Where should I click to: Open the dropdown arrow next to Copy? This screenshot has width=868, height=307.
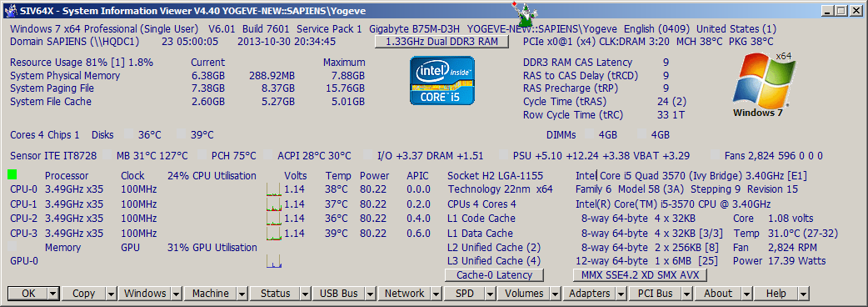[111, 294]
